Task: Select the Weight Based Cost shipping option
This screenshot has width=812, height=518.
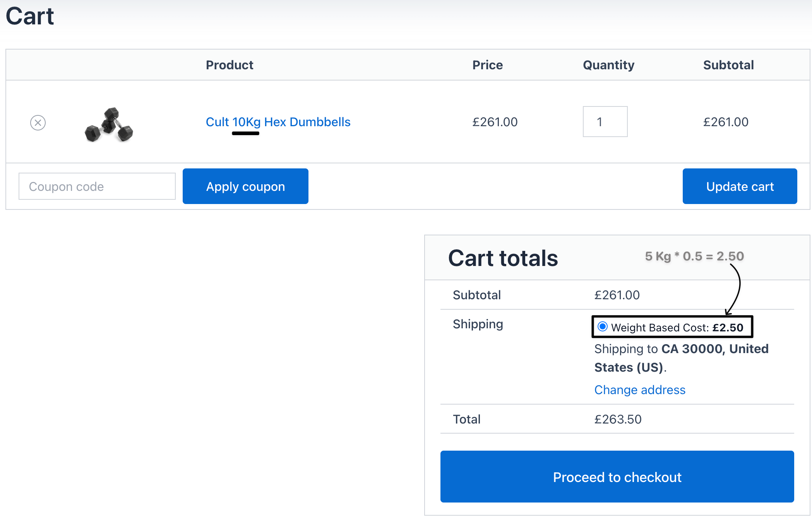Action: click(x=603, y=326)
